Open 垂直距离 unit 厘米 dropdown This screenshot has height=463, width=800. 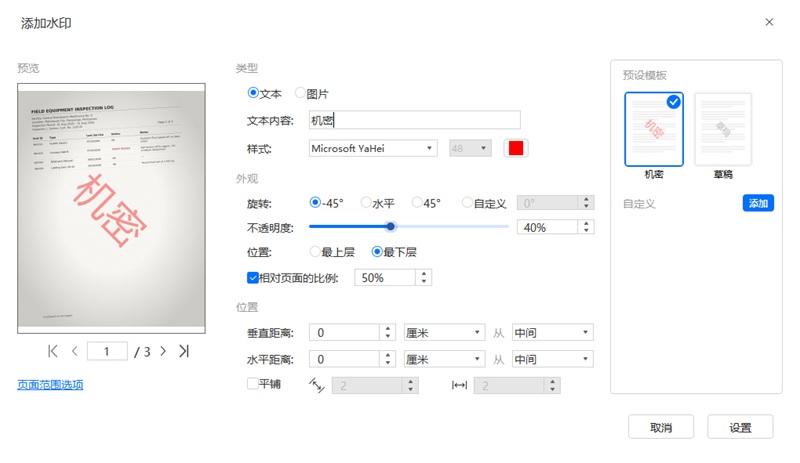coord(444,333)
